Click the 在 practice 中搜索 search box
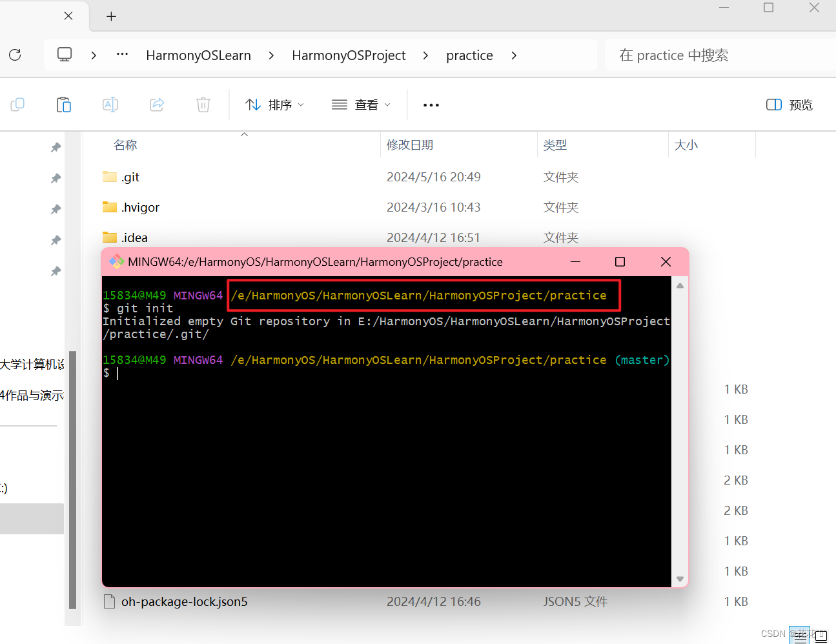 (x=720, y=55)
